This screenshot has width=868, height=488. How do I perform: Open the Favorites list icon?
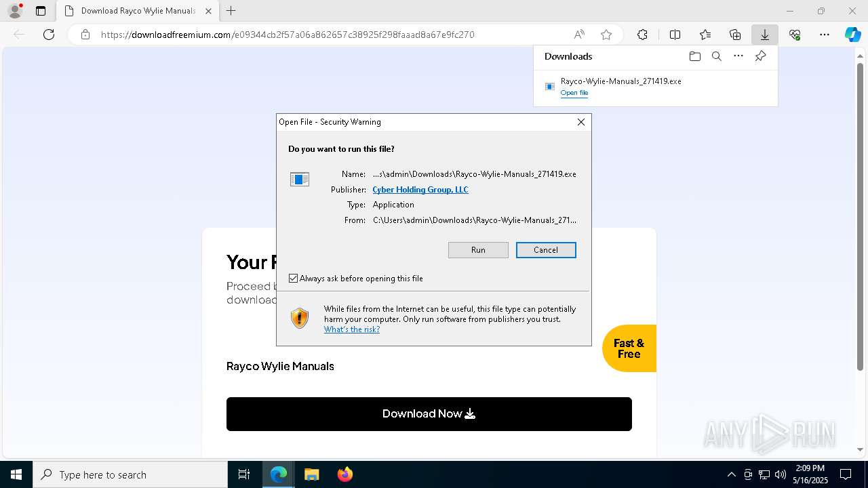pyautogui.click(x=705, y=35)
